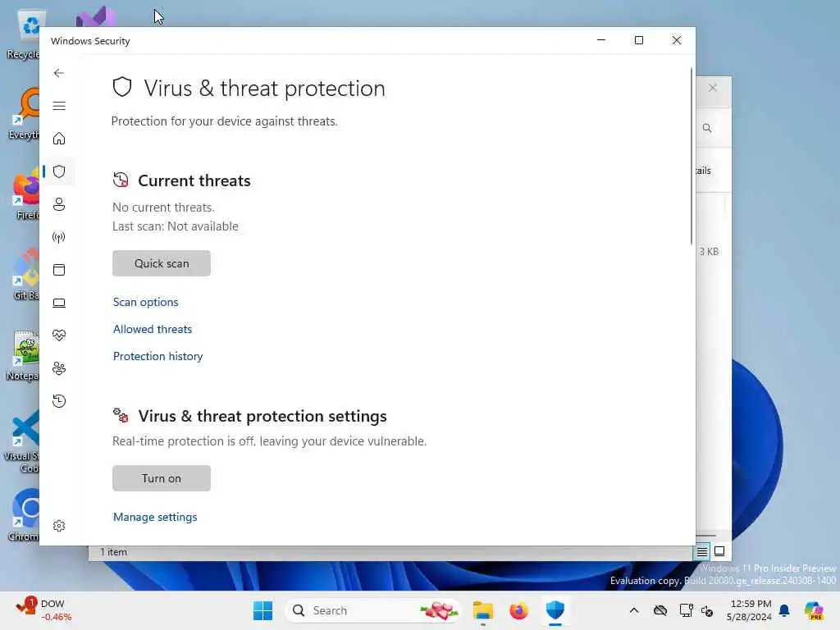Viewport: 840px width, 630px height.
Task: Launch Firefox from the taskbar
Action: click(x=518, y=610)
